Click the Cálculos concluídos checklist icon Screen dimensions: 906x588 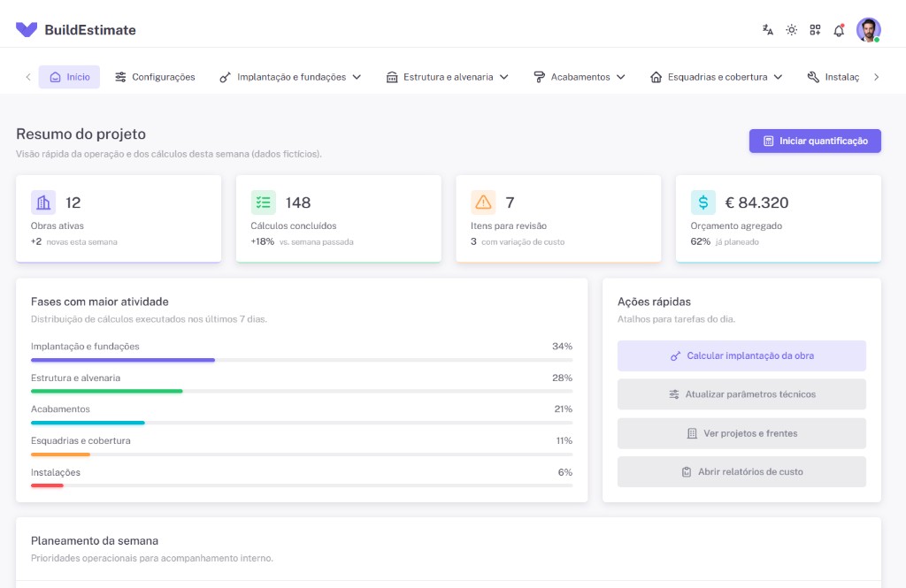(x=263, y=202)
